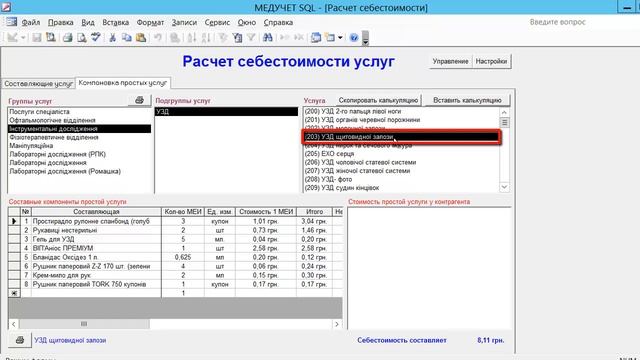This screenshot has height=360, width=640.
Task: Click the Save (floppy disk) toolbar icon
Action: point(37,38)
